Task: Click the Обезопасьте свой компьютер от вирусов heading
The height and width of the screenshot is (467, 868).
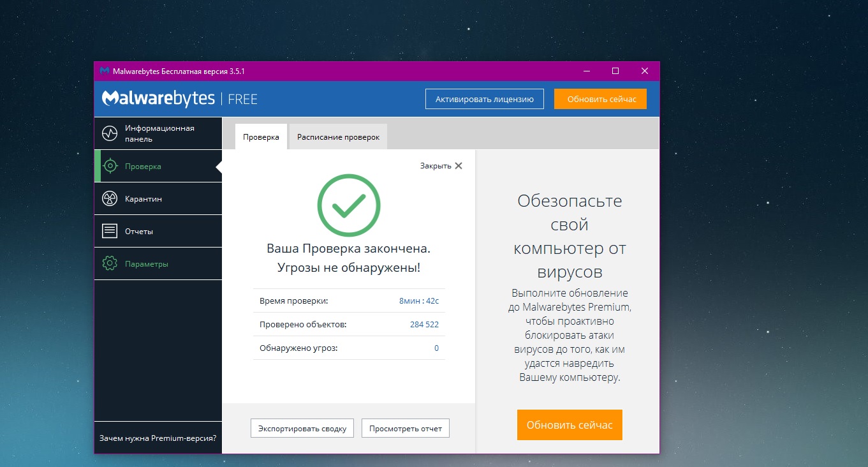Action: coord(570,237)
